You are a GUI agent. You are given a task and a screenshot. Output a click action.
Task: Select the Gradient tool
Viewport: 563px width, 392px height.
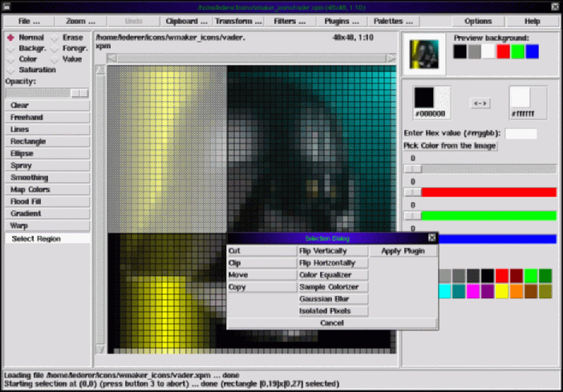pyautogui.click(x=47, y=213)
